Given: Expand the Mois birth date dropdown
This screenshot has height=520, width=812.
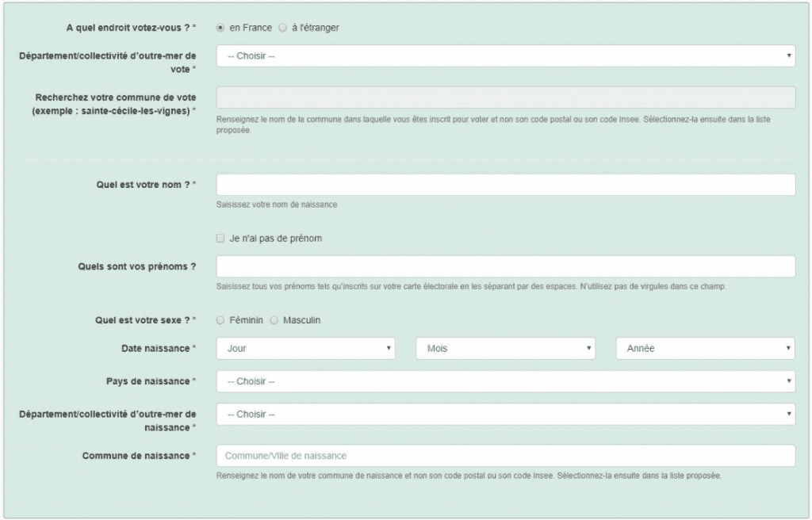Looking at the screenshot, I should 505,348.
